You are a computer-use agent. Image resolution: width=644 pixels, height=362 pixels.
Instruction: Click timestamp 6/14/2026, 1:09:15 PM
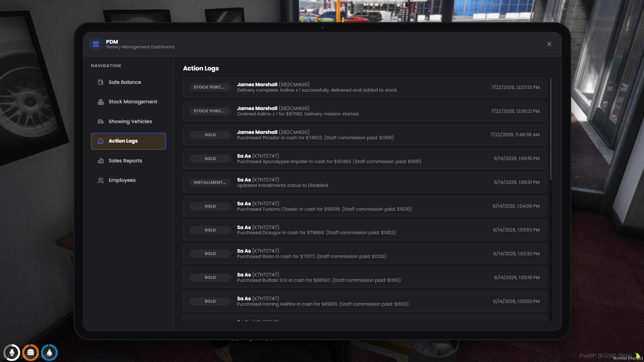517,159
